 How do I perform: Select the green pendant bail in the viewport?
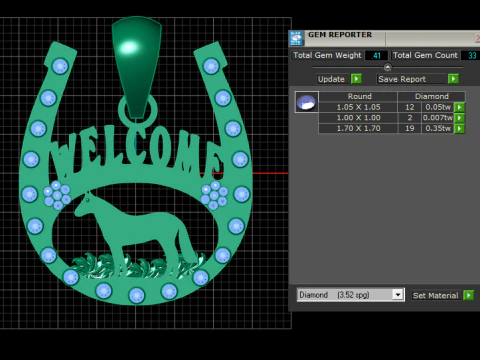click(x=136, y=67)
